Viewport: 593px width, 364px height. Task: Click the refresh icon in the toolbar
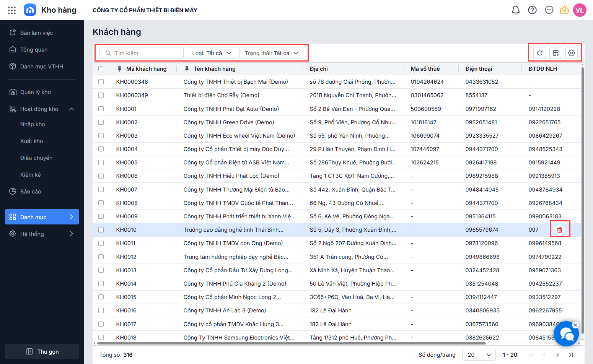click(539, 53)
